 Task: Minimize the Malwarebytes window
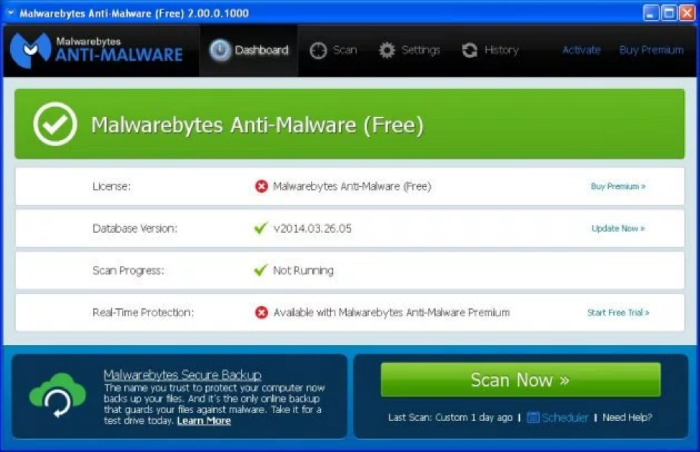click(x=651, y=13)
